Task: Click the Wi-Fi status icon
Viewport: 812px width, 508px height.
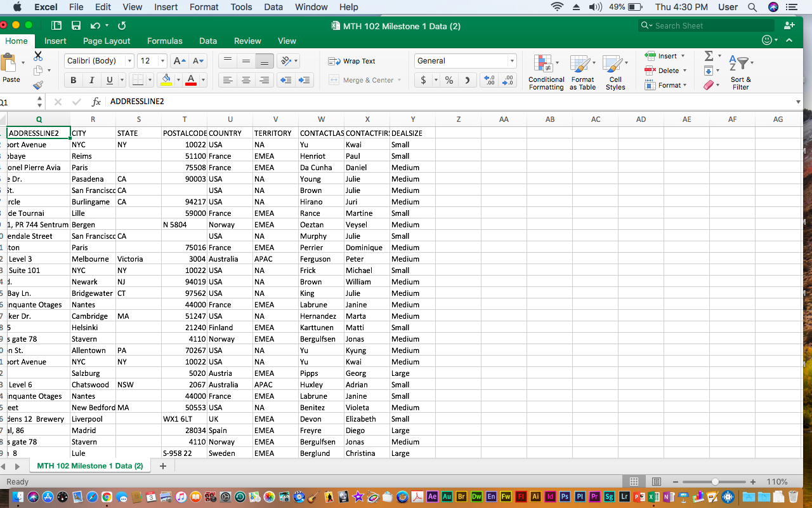Action: point(558,7)
